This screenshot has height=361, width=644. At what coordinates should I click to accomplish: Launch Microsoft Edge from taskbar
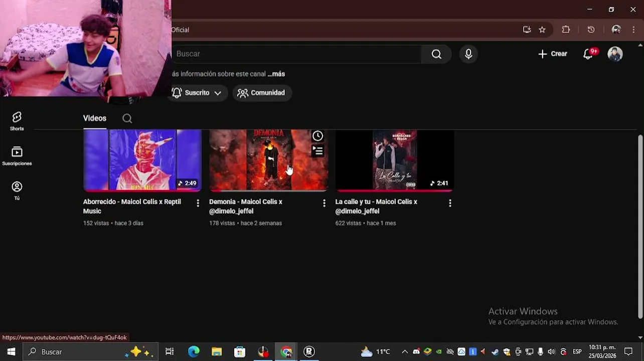coord(194,352)
